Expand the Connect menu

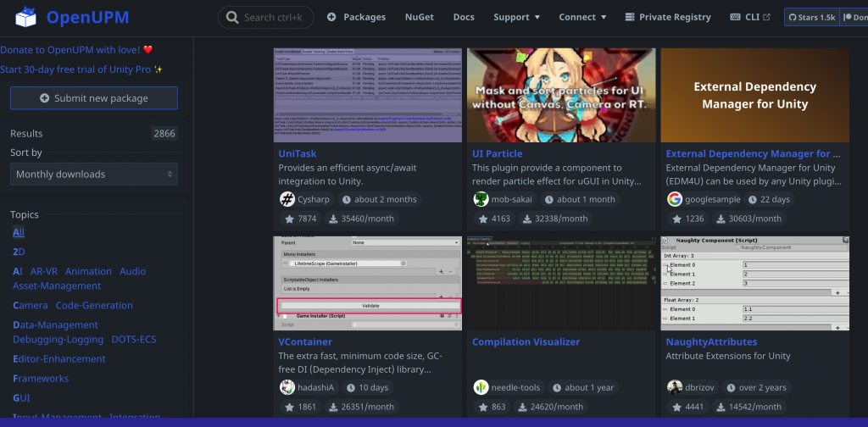pos(582,17)
